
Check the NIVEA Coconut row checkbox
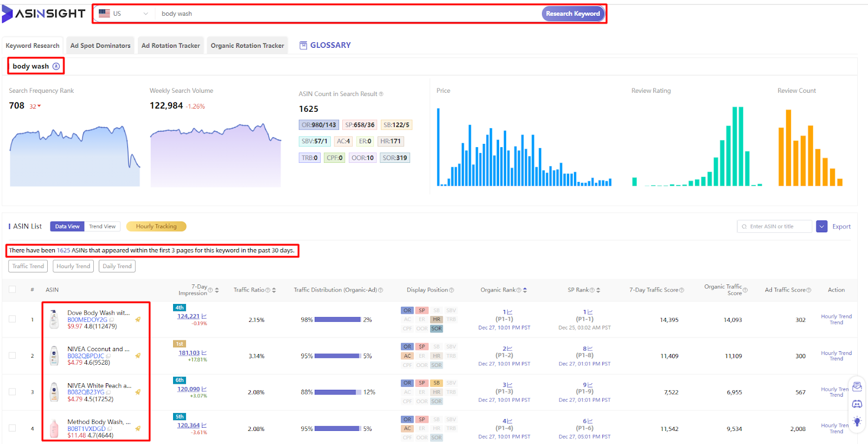12,356
